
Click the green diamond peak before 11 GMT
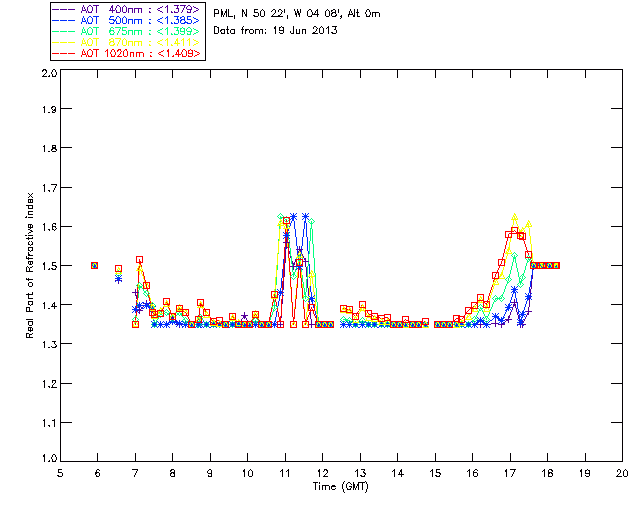280,216
